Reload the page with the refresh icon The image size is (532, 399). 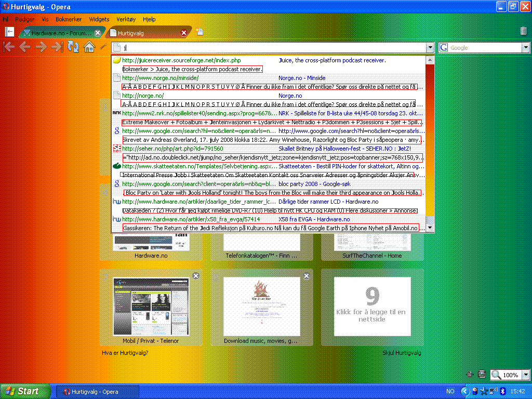pos(73,47)
